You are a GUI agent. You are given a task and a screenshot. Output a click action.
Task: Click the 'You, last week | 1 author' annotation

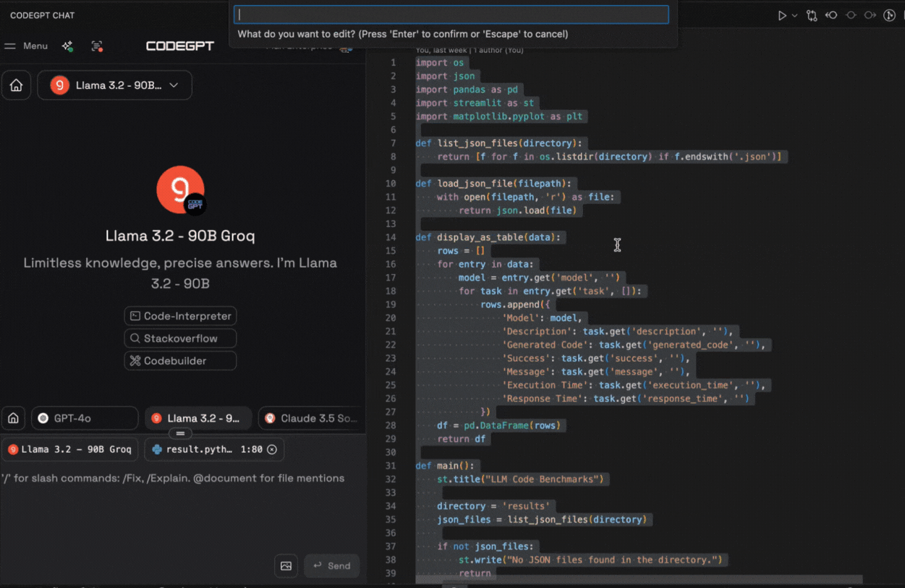pos(470,50)
